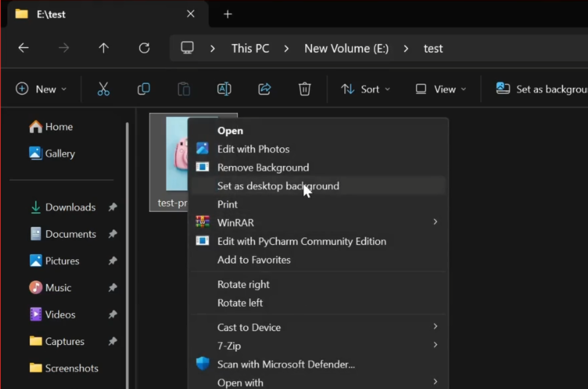588x389 pixels.
Task: Choose Scan with Microsoft Defender
Action: [318, 364]
